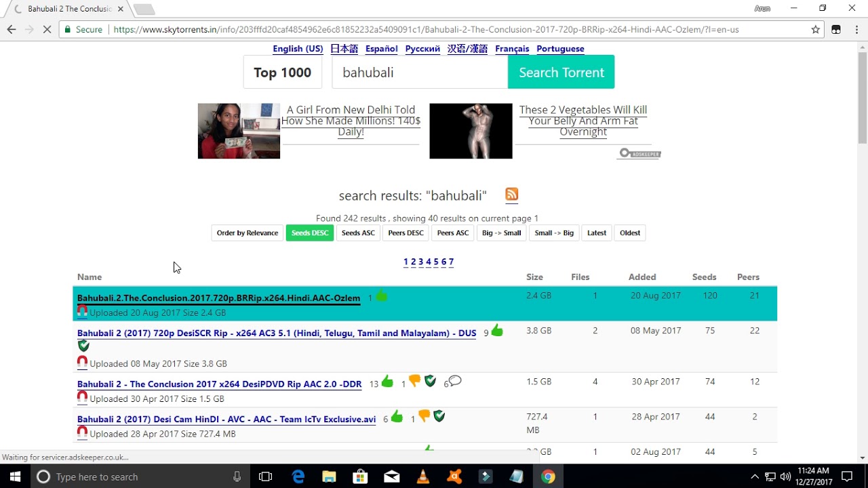Viewport: 868px width, 488px height.
Task: Click magnet icon for Bahubali 2 DesiSCR Rip
Action: (x=82, y=363)
